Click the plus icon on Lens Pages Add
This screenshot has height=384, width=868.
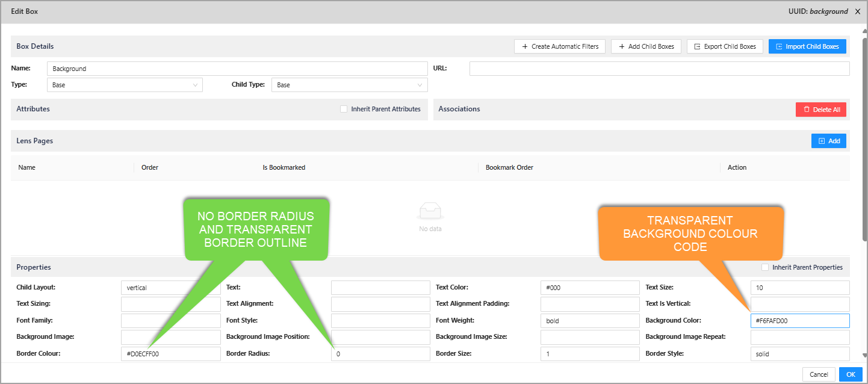[822, 141]
